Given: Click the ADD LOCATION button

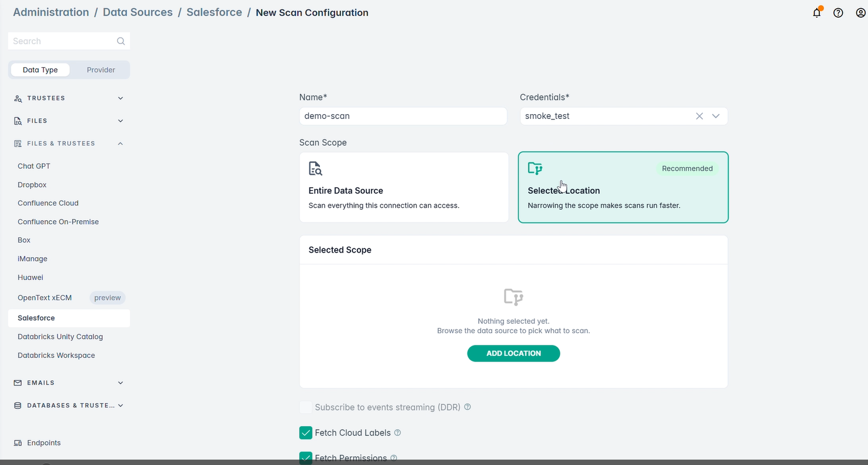Looking at the screenshot, I should pyautogui.click(x=513, y=353).
